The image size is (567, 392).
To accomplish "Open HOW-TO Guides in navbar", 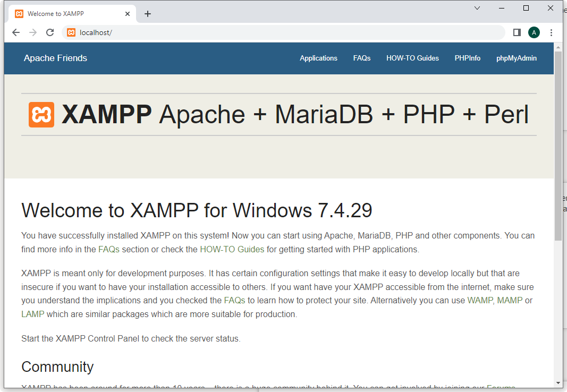I will [x=412, y=58].
